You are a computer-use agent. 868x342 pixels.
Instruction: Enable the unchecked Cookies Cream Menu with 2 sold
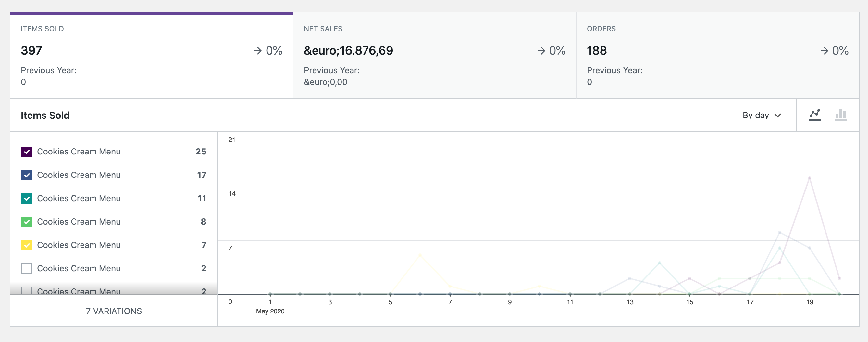(26, 268)
